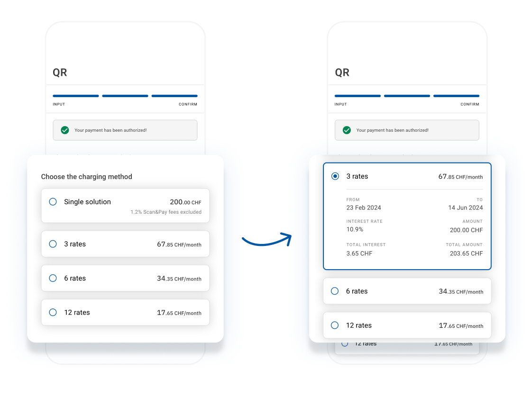Select the 12 rates radio in right card
Viewport: 532px width, 398px height.
point(335,325)
